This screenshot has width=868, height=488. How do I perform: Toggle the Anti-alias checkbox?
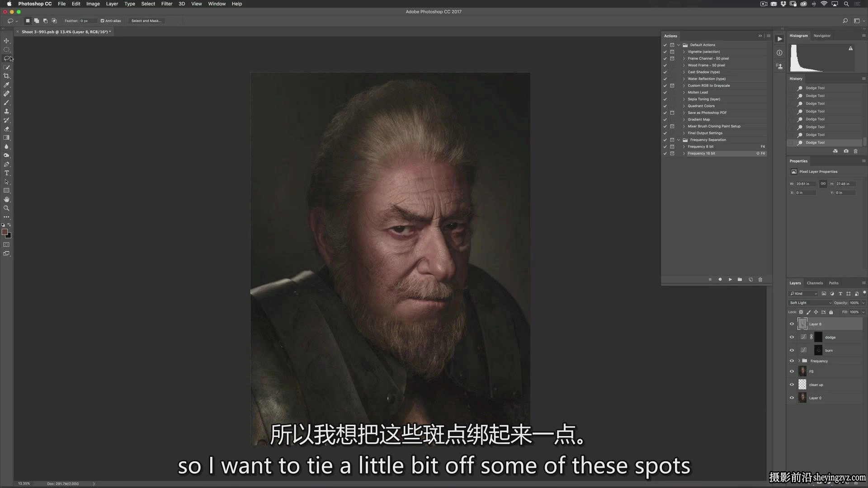coord(103,21)
